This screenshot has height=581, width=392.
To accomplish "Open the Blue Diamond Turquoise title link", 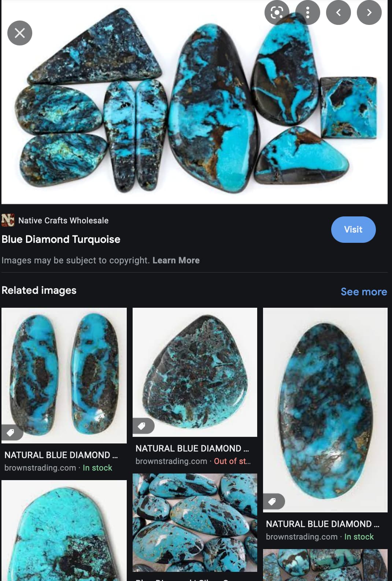I will [61, 239].
